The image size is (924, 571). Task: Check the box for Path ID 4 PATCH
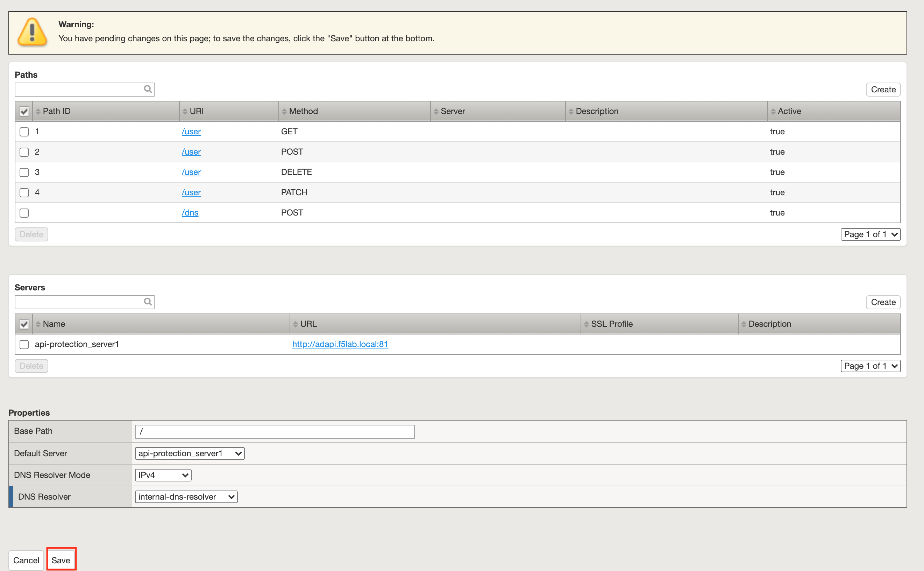point(24,193)
